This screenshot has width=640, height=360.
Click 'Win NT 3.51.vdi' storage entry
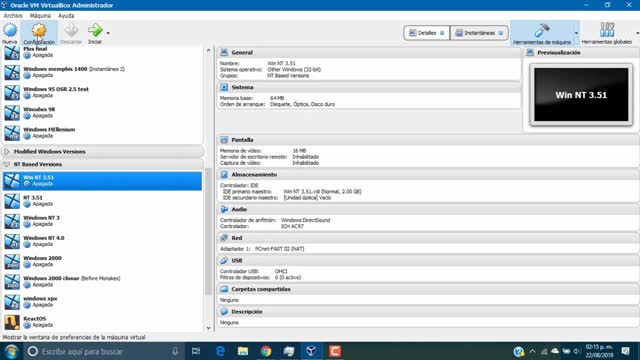pos(322,191)
